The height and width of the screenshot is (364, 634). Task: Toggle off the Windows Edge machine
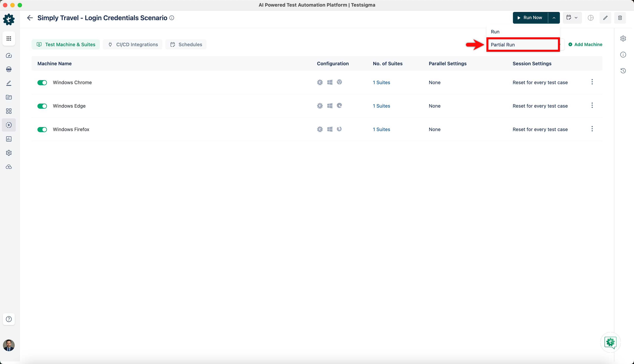[x=42, y=106]
